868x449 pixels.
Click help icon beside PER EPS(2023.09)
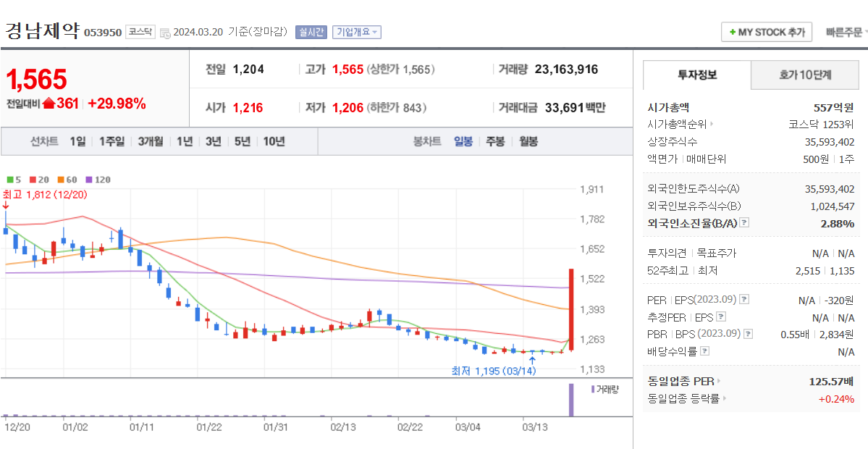[744, 300]
